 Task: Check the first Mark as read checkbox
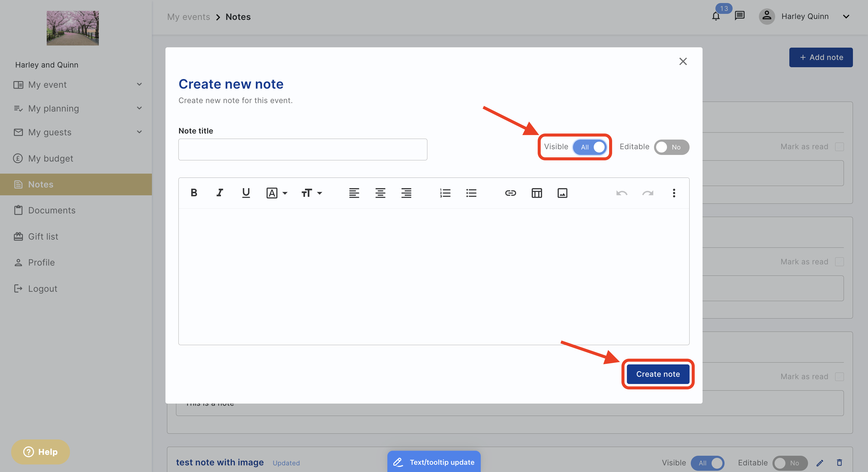click(x=839, y=146)
